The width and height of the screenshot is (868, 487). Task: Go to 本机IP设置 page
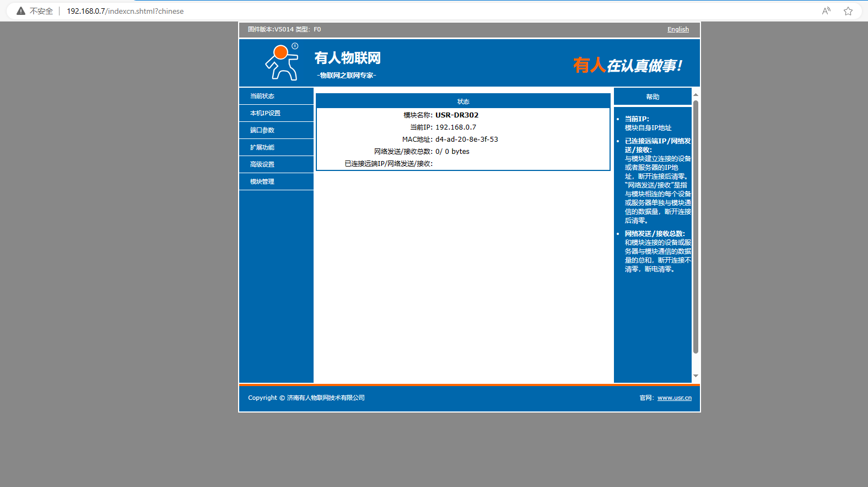276,113
